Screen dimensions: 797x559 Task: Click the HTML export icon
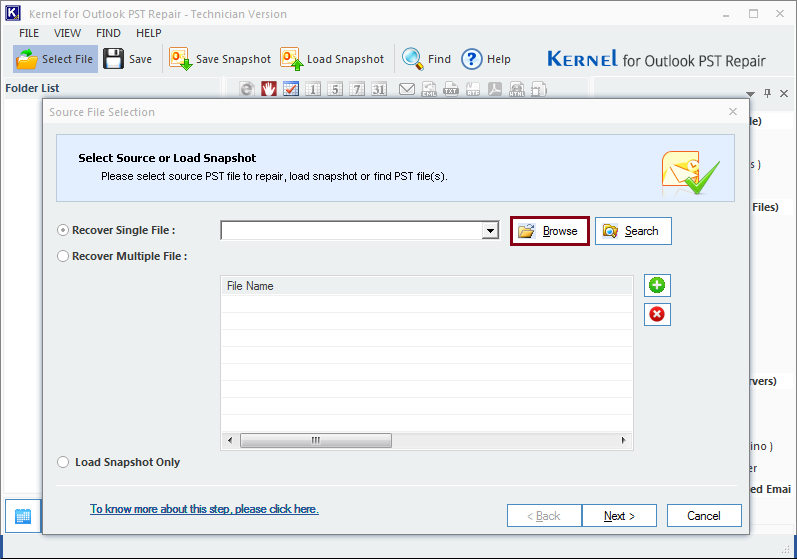point(517,89)
